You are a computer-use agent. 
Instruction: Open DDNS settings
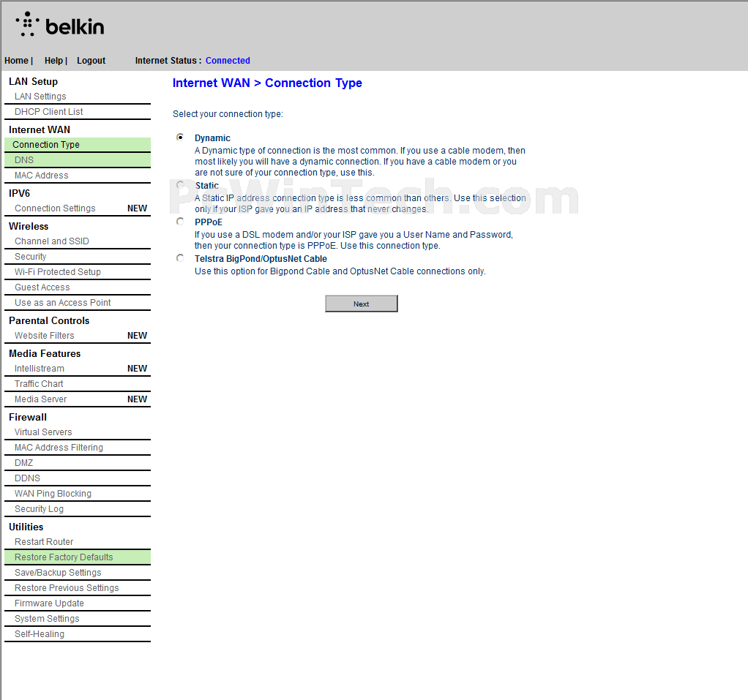tap(27, 478)
